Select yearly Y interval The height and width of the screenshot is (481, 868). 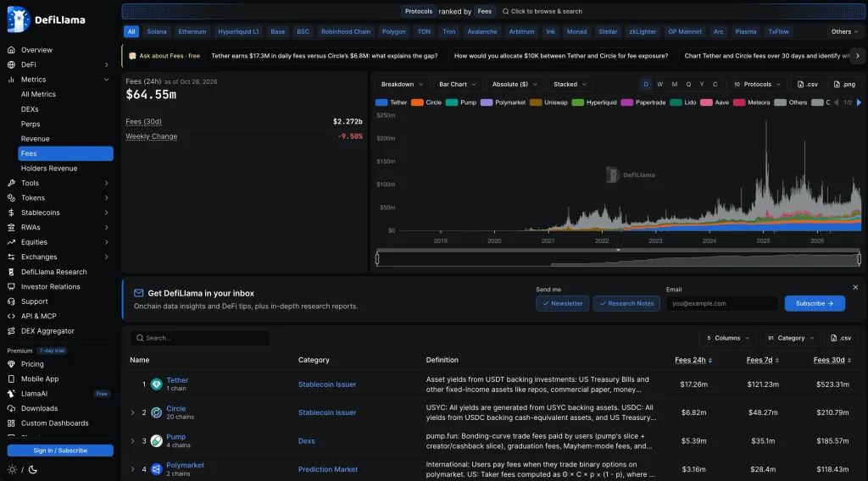click(x=702, y=84)
